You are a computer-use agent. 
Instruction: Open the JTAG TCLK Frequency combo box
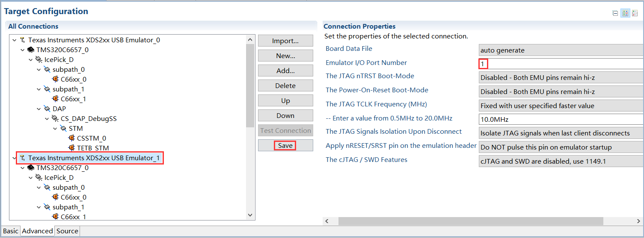(x=561, y=106)
